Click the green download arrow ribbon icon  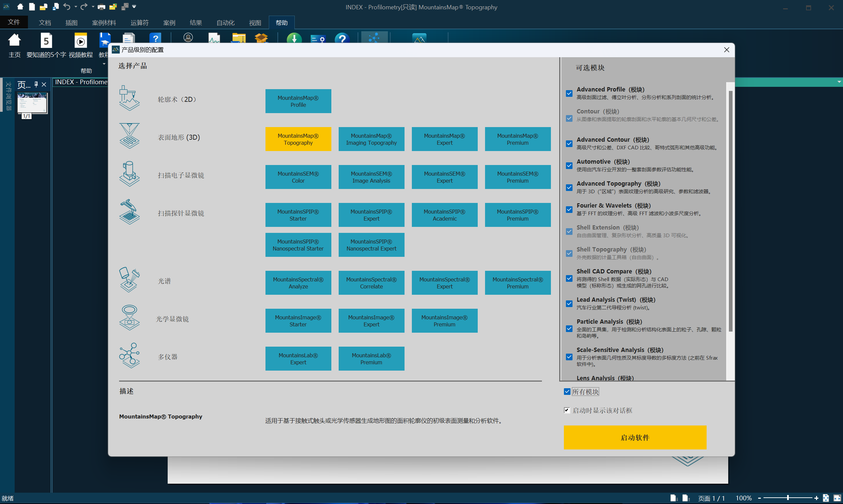tap(294, 38)
